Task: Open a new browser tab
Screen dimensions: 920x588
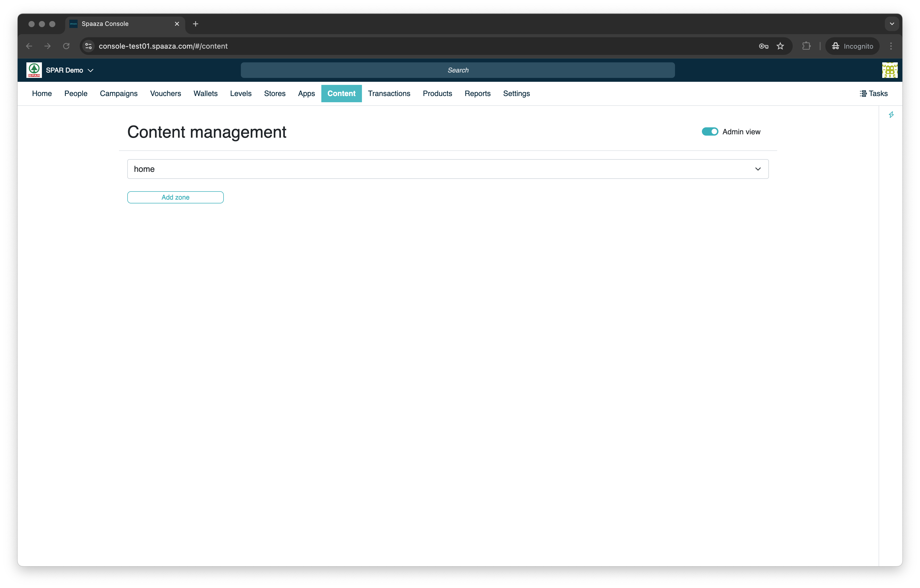Action: pyautogui.click(x=196, y=24)
